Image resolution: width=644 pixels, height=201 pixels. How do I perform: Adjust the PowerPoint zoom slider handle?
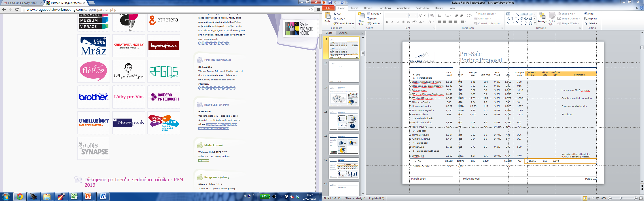[x=621, y=198]
